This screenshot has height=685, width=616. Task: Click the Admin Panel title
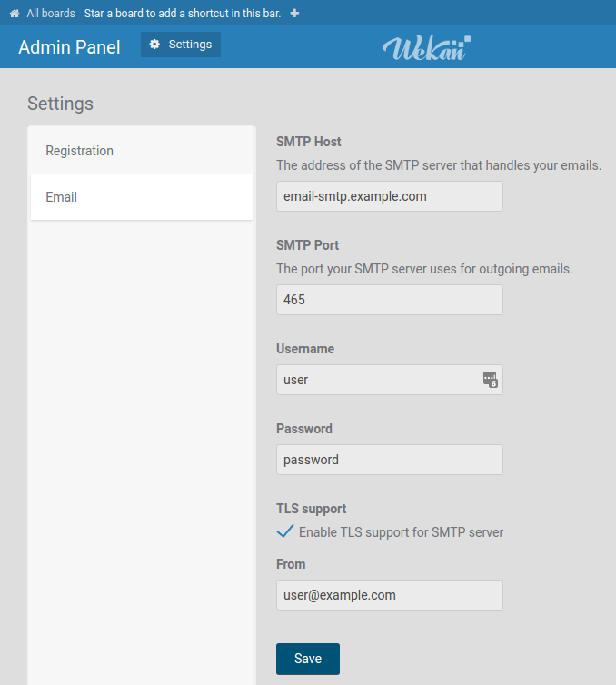[69, 47]
